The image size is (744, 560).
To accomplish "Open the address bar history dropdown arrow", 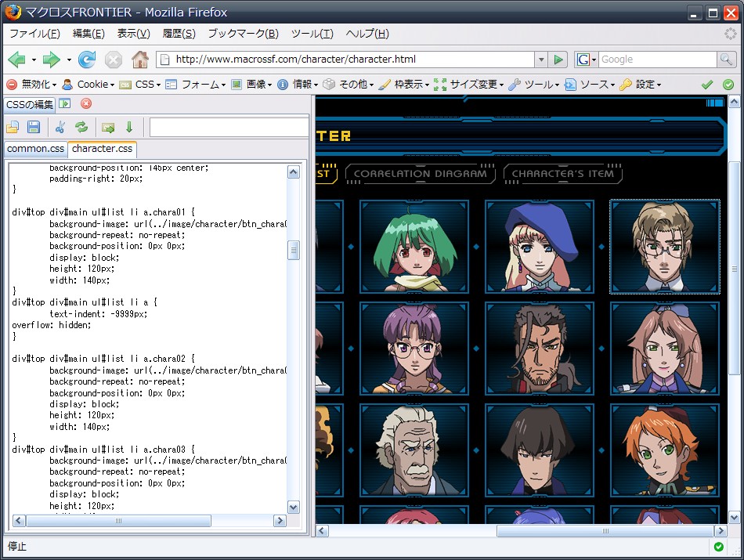I will click(540, 60).
